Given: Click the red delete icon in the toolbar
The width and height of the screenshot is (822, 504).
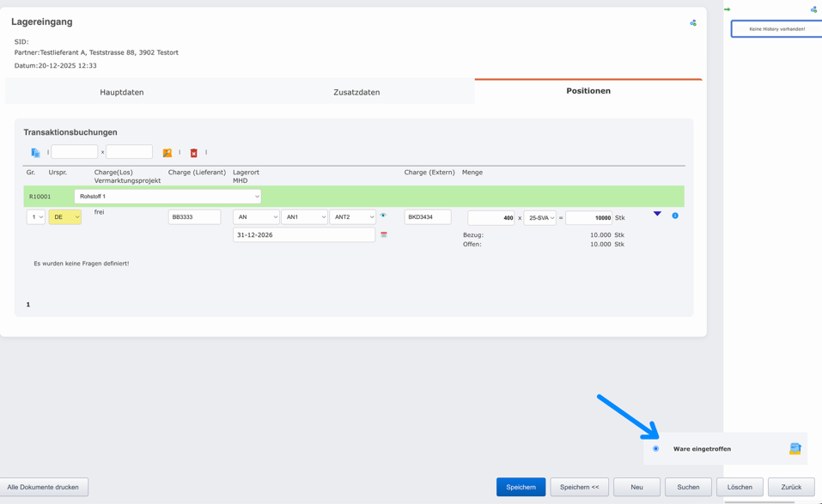Looking at the screenshot, I should (194, 152).
